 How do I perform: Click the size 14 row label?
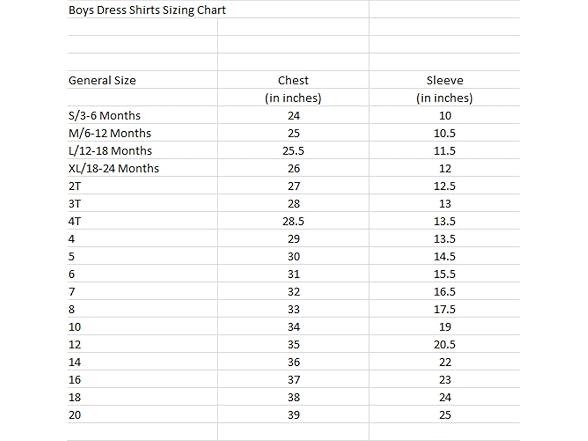tap(74, 362)
